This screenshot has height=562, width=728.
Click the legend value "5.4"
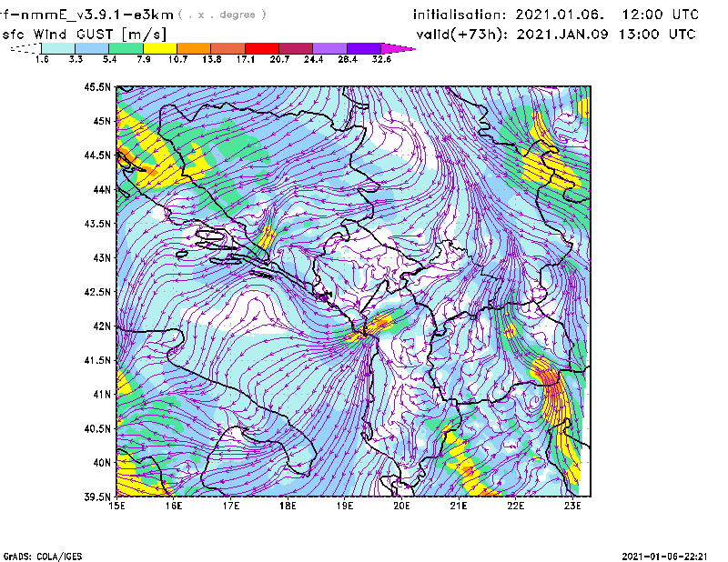[109, 59]
